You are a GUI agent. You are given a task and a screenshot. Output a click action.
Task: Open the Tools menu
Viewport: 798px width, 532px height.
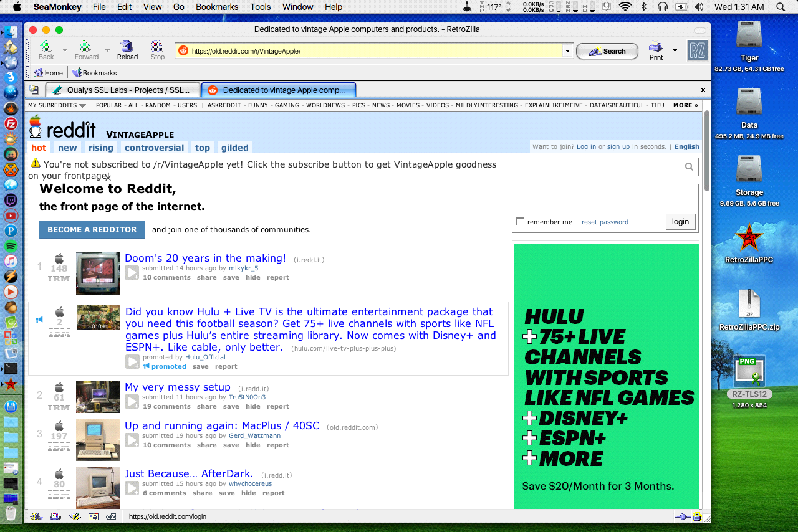[261, 7]
